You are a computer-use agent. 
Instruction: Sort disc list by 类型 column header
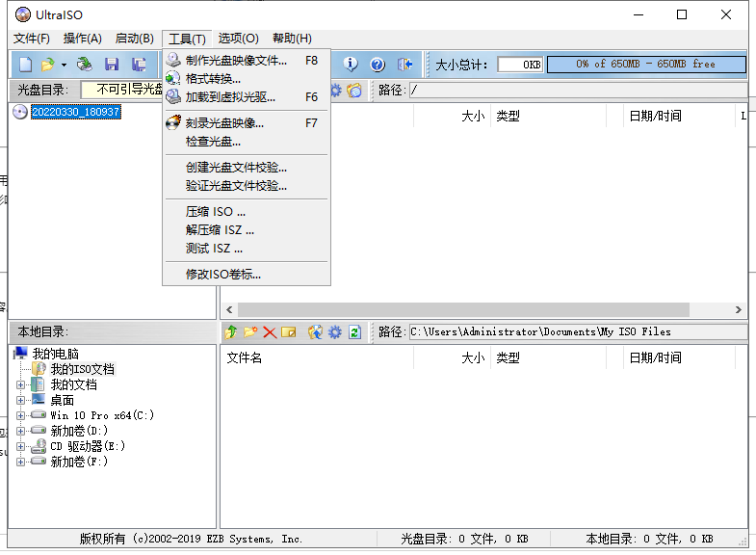point(548,116)
